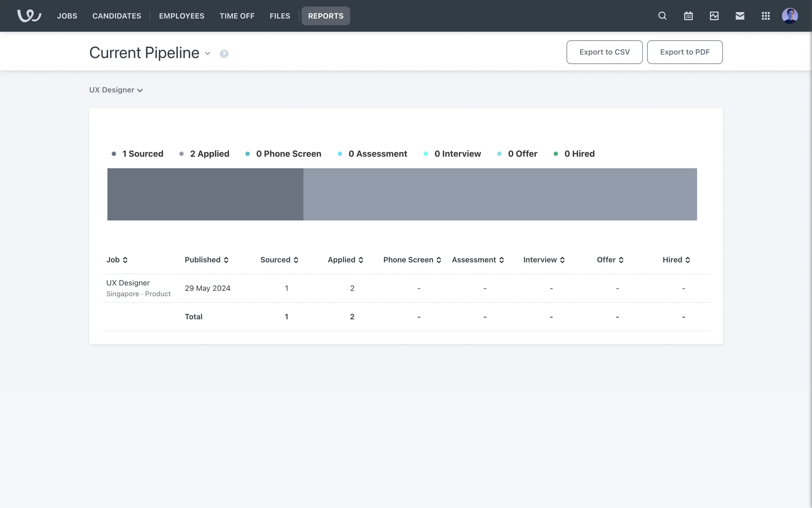Go to the Candidates menu
The height and width of the screenshot is (508, 812).
tap(117, 16)
